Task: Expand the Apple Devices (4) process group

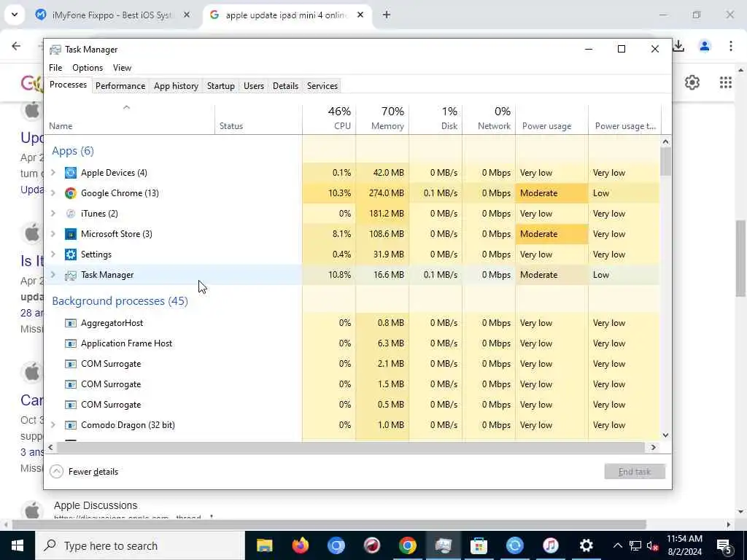Action: point(53,173)
